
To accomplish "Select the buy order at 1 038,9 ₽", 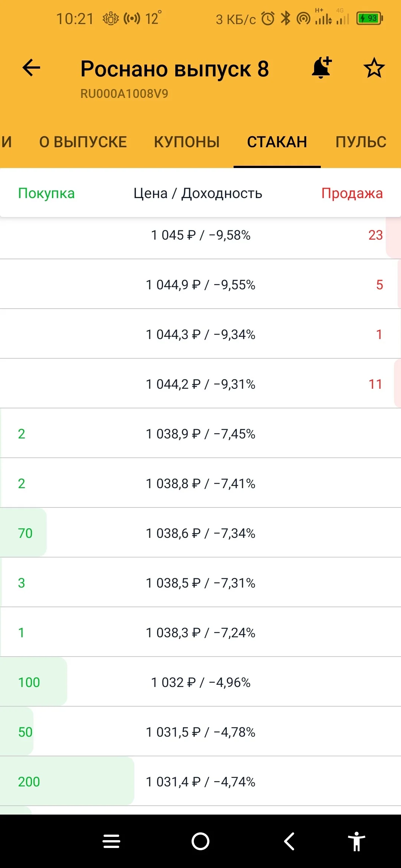I will click(x=200, y=434).
